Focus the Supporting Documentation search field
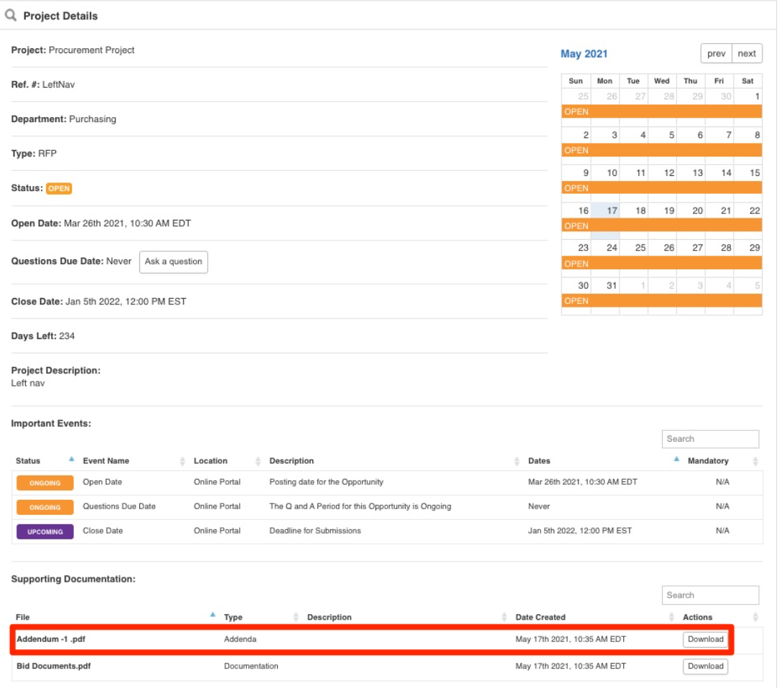Image resolution: width=784 pixels, height=688 pixels. (710, 595)
